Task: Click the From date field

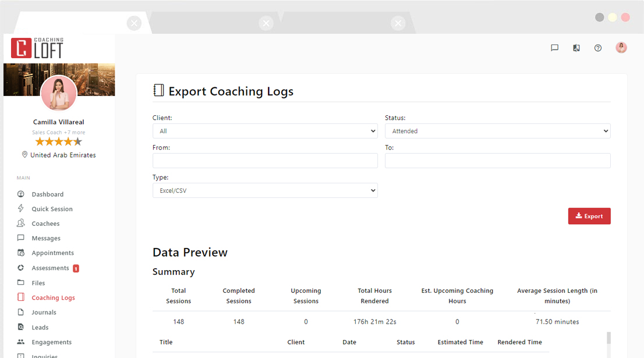Action: pos(265,160)
